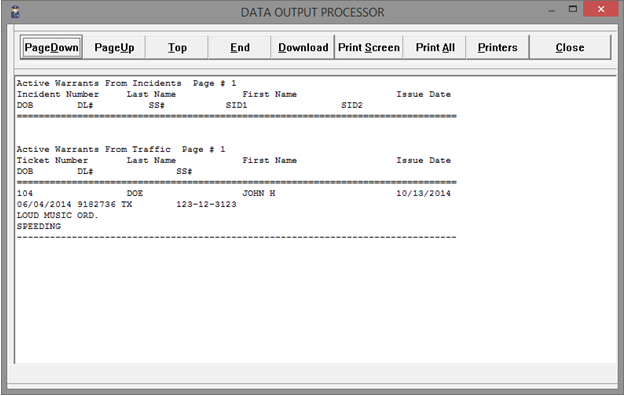
Task: Click the SID2 column label
Action: click(352, 105)
